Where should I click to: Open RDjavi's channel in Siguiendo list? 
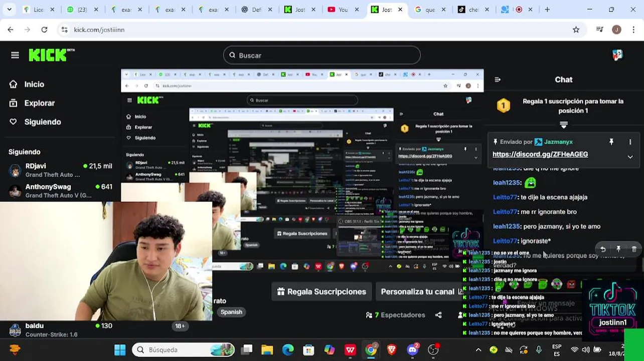[60, 170]
